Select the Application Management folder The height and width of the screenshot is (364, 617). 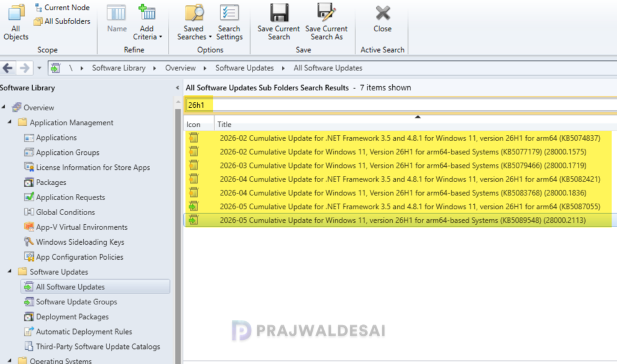tap(66, 122)
